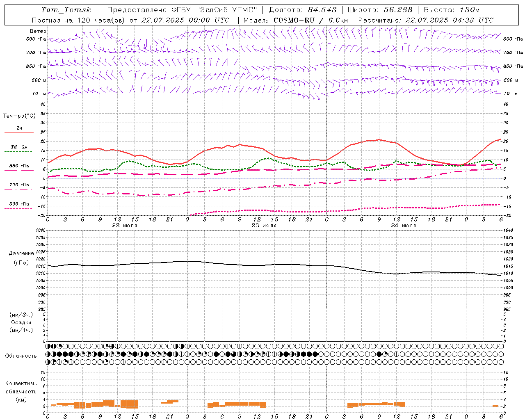Click the Давление panel label
This screenshot has height=420, width=525.
coord(21,253)
